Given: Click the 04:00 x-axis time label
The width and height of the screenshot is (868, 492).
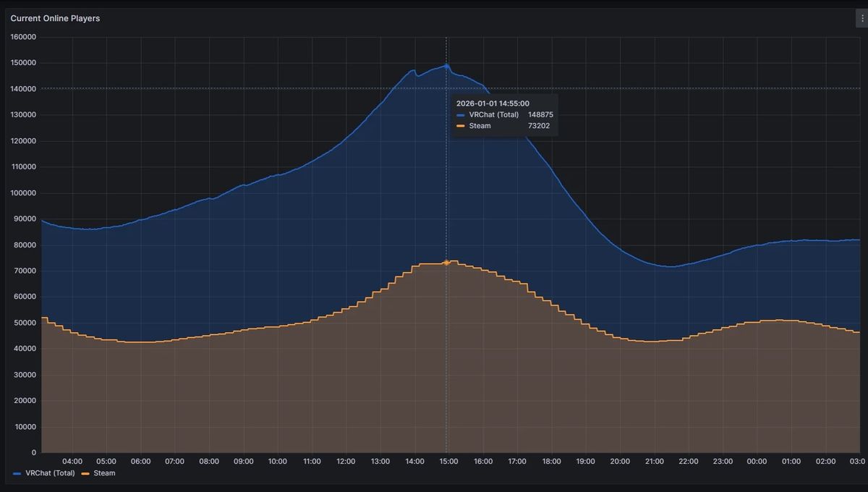Looking at the screenshot, I should click(72, 462).
